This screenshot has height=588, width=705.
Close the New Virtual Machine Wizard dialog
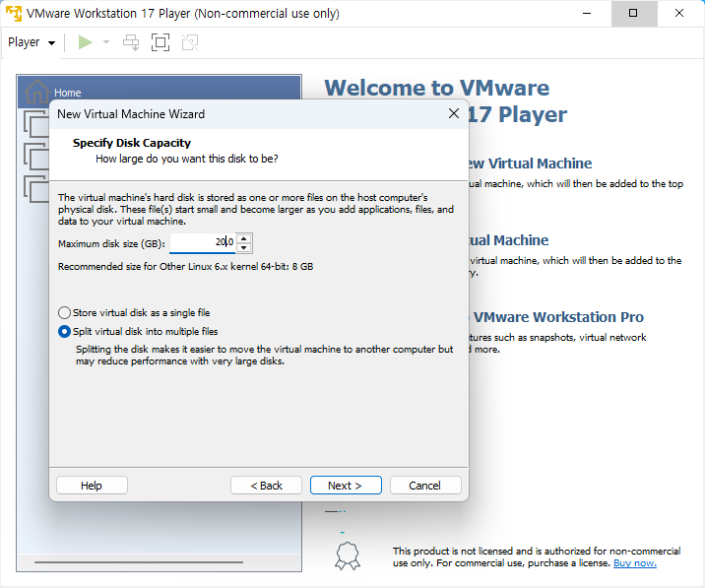(x=454, y=113)
